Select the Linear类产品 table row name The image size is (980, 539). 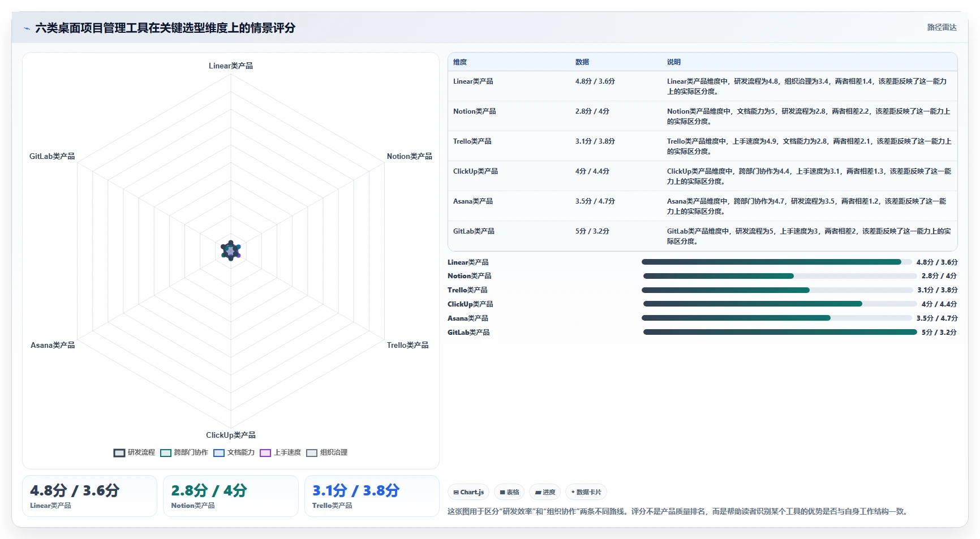[x=473, y=81]
